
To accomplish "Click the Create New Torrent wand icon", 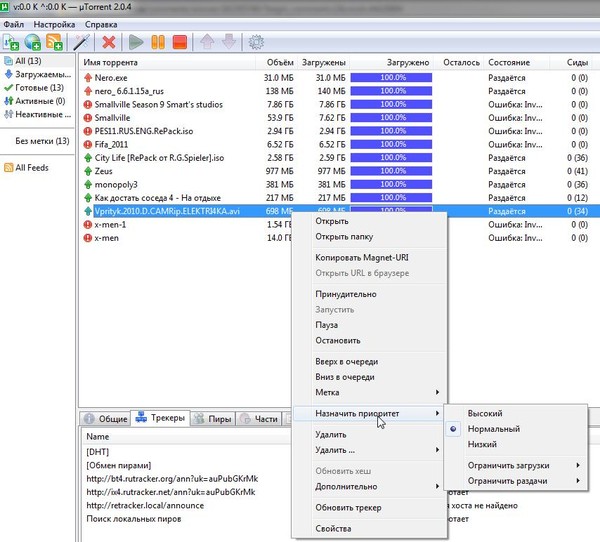I will coord(81,42).
